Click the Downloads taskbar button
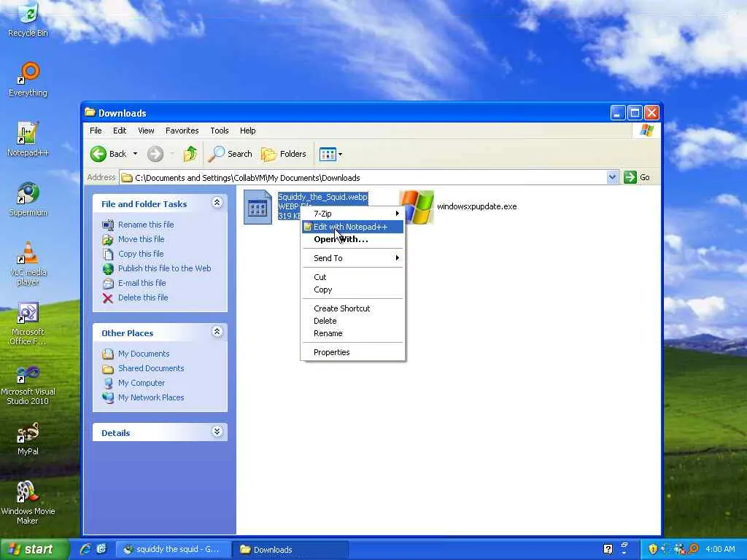 pos(290,550)
